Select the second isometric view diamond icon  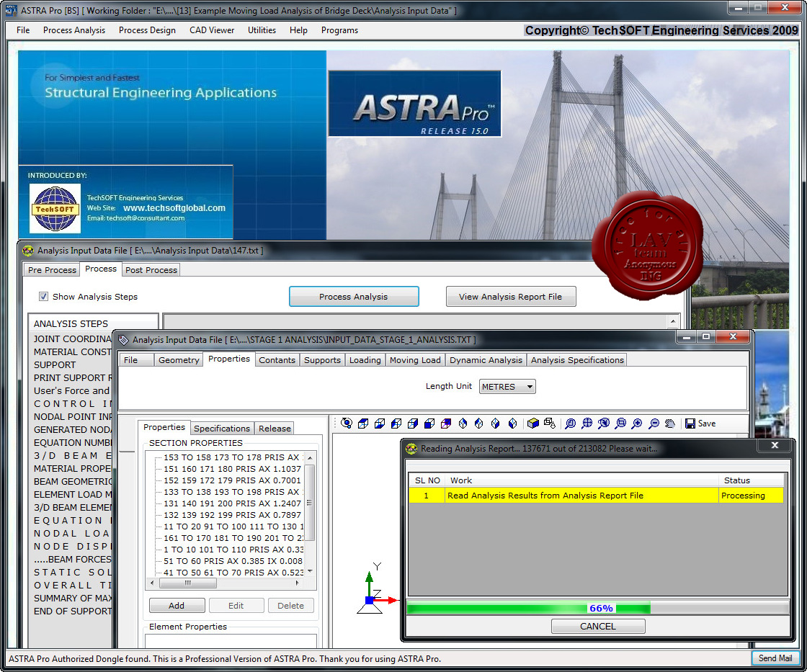[x=479, y=423]
